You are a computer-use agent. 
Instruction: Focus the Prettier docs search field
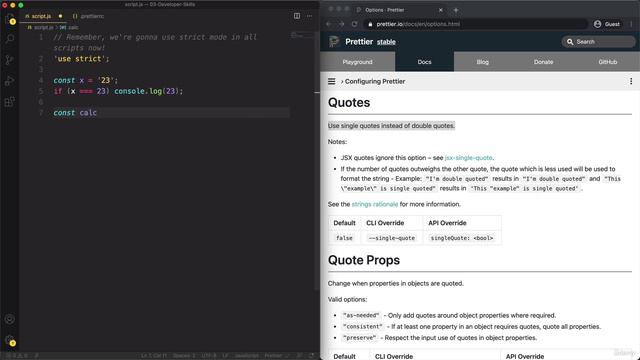598,42
